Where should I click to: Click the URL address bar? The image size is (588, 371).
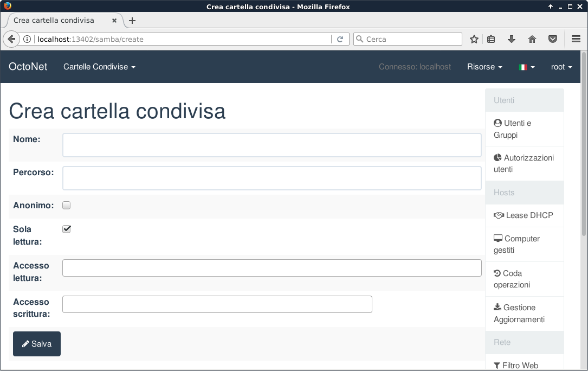184,39
